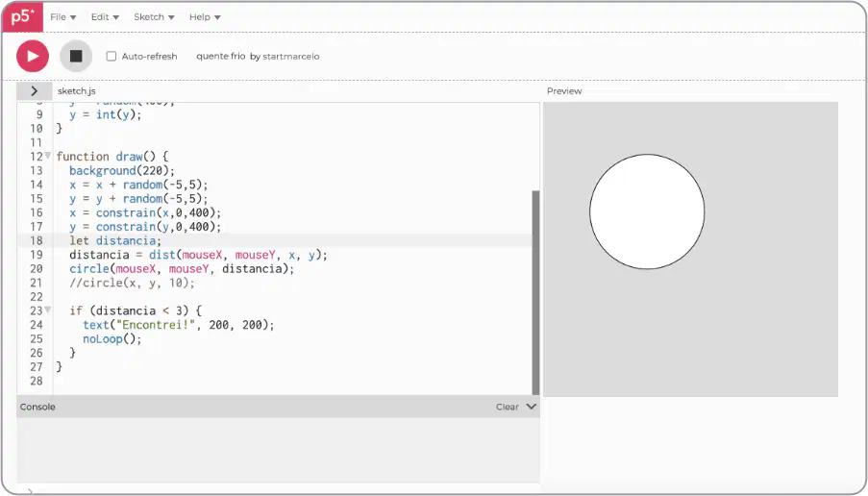Select the sketch.js file tab
This screenshot has width=868, height=496.
point(76,90)
